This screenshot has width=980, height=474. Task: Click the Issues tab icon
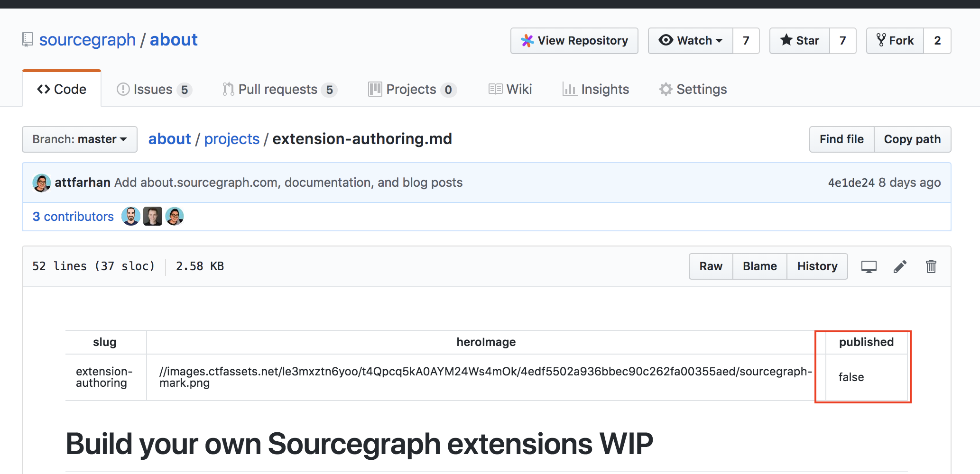coord(123,89)
